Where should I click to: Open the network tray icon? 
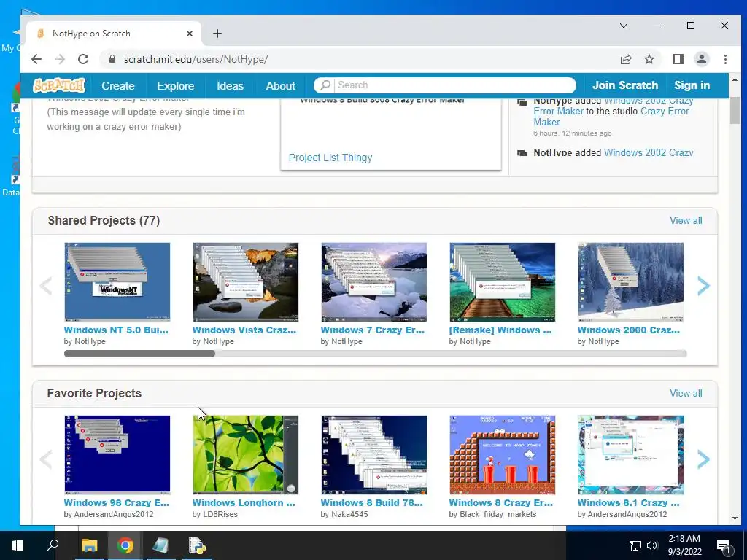point(635,545)
